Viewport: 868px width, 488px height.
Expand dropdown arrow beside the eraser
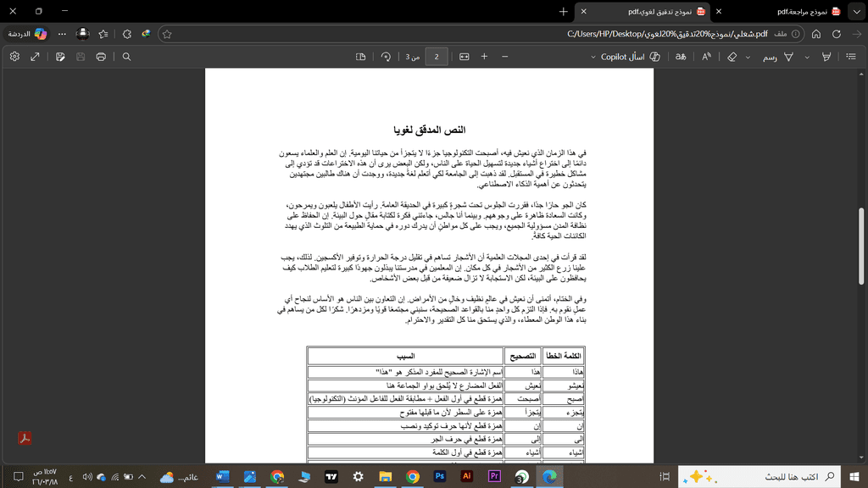tap(748, 57)
